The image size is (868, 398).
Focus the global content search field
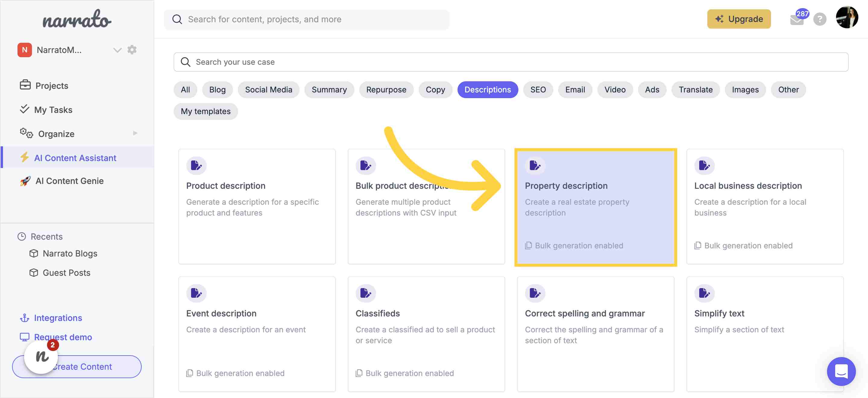pyautogui.click(x=306, y=19)
